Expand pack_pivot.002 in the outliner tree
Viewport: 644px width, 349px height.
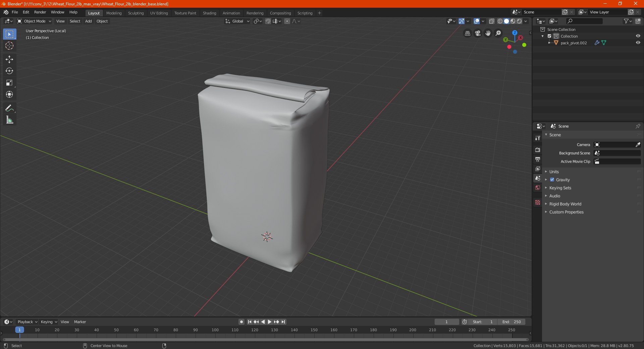549,43
